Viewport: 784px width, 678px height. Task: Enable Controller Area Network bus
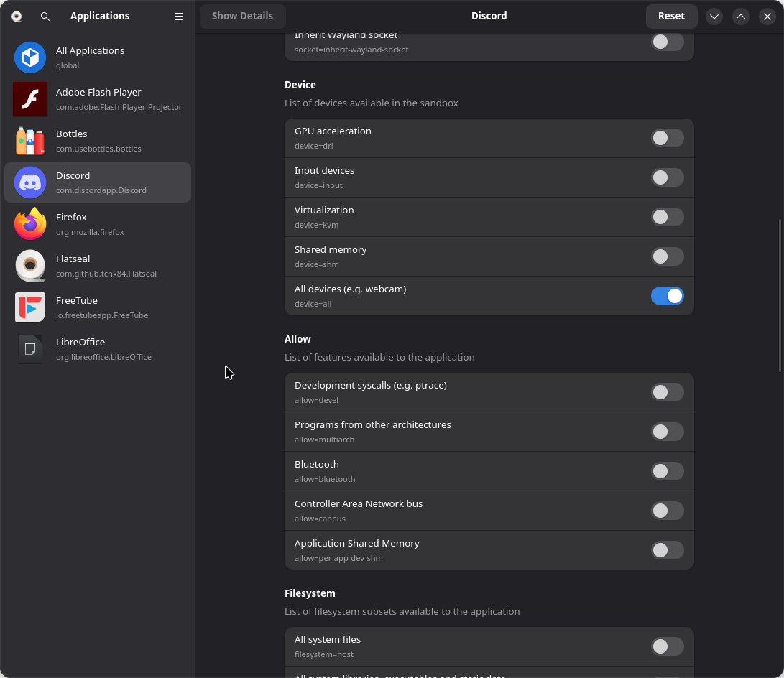(667, 511)
